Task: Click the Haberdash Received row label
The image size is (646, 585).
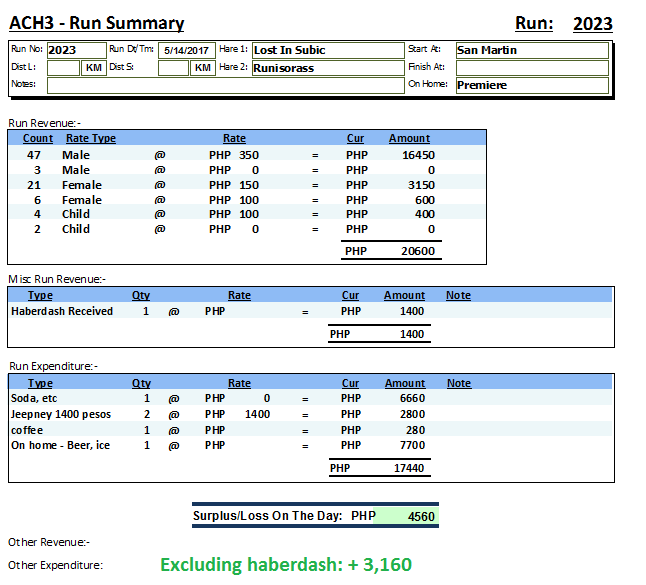Action: coord(62,311)
